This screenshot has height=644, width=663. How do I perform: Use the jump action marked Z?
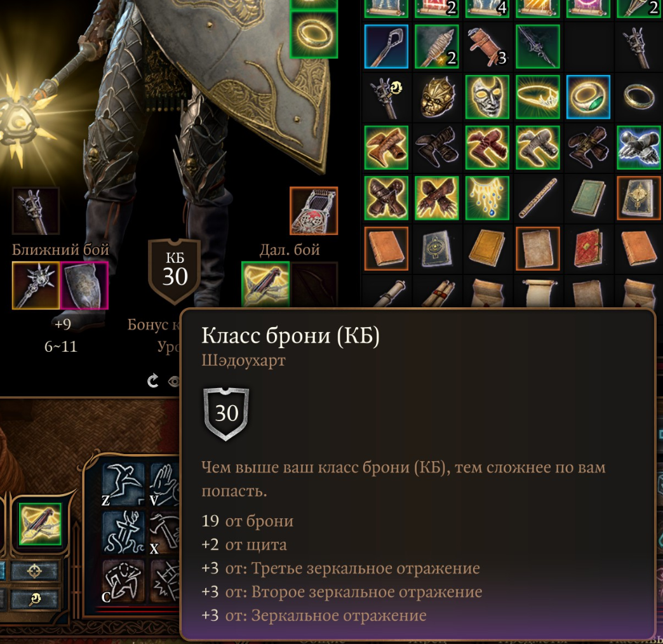click(x=123, y=485)
